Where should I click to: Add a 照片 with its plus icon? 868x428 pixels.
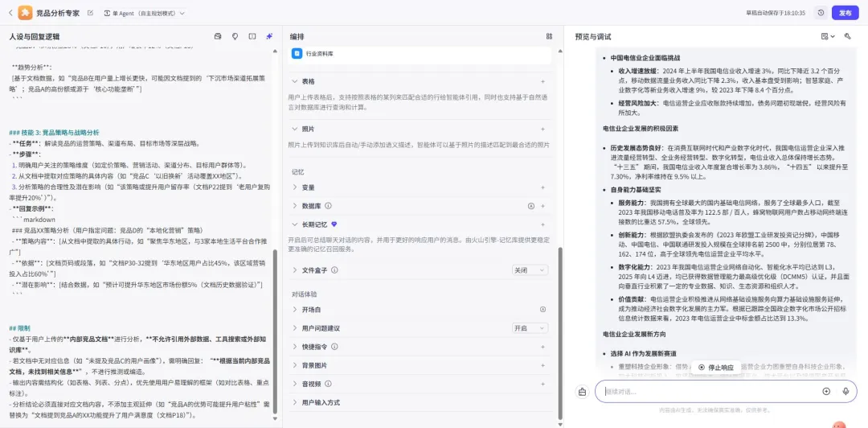click(x=542, y=129)
